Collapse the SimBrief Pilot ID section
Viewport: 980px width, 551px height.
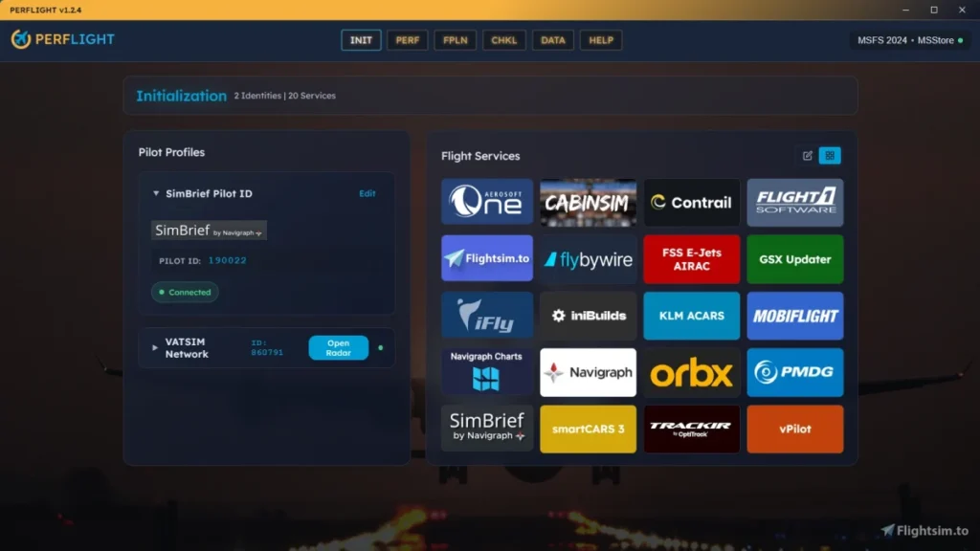[x=156, y=193]
